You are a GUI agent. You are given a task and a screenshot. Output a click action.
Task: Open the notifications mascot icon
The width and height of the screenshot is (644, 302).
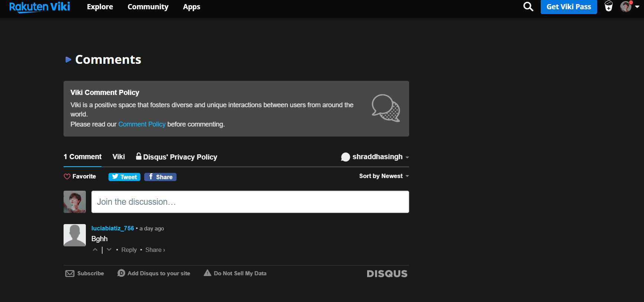pos(608,6)
